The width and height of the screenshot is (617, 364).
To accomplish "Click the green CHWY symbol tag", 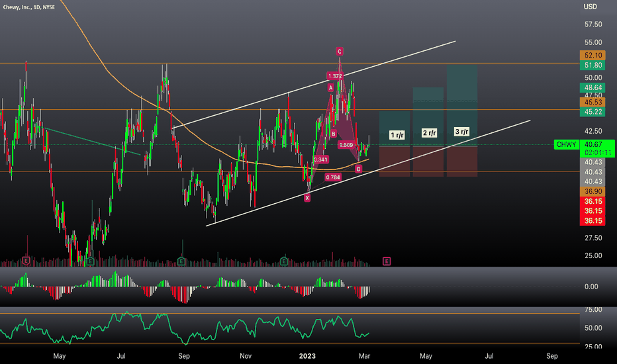I will pyautogui.click(x=566, y=144).
